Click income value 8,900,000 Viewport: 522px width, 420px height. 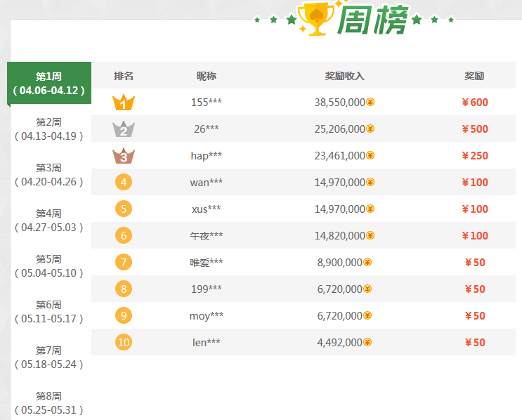click(x=339, y=262)
